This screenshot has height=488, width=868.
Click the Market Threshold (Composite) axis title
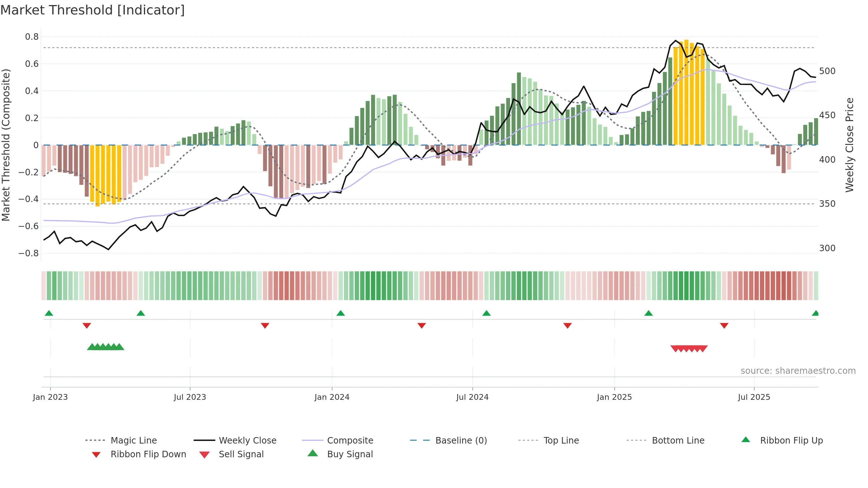6,145
